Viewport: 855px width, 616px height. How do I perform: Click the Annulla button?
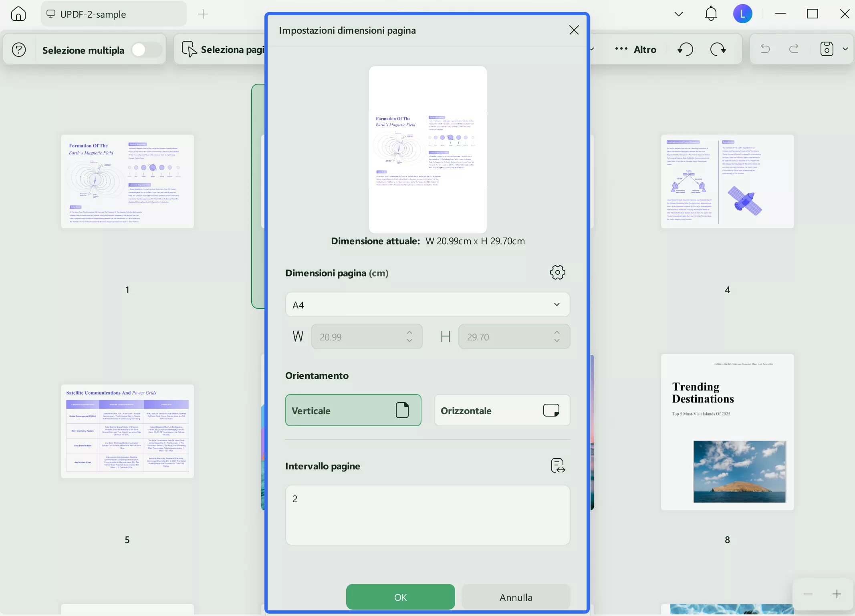point(516,597)
